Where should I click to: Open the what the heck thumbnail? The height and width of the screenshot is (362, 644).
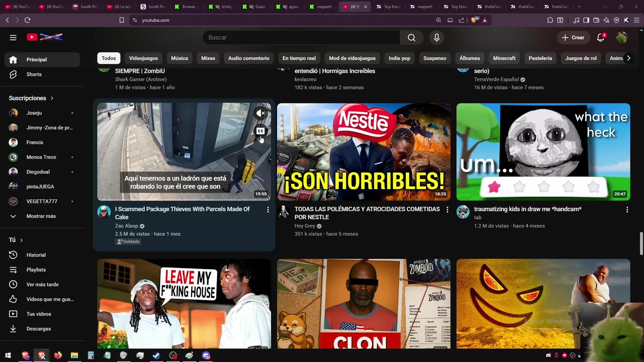(x=543, y=152)
